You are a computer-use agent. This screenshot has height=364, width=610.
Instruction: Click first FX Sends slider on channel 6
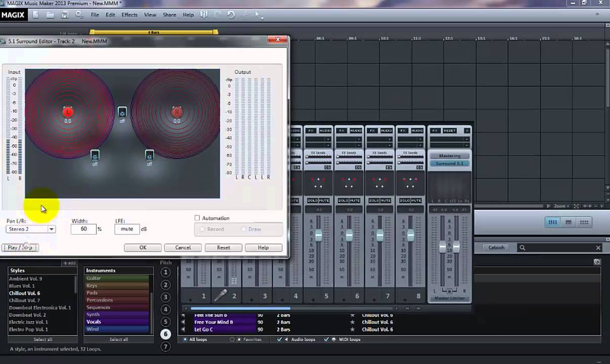pos(348,156)
